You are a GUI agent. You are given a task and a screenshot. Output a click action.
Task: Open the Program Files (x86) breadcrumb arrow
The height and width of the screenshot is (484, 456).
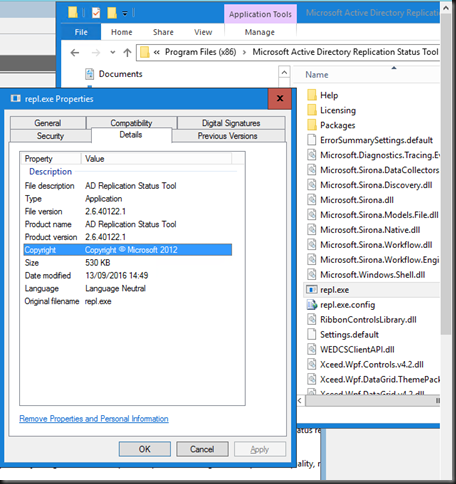pyautogui.click(x=244, y=52)
